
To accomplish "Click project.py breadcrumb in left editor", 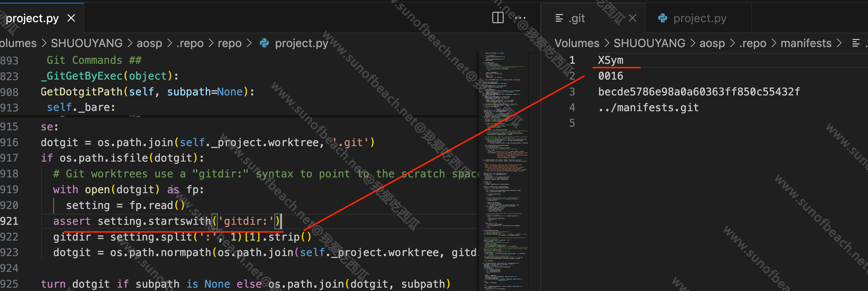I will (301, 43).
